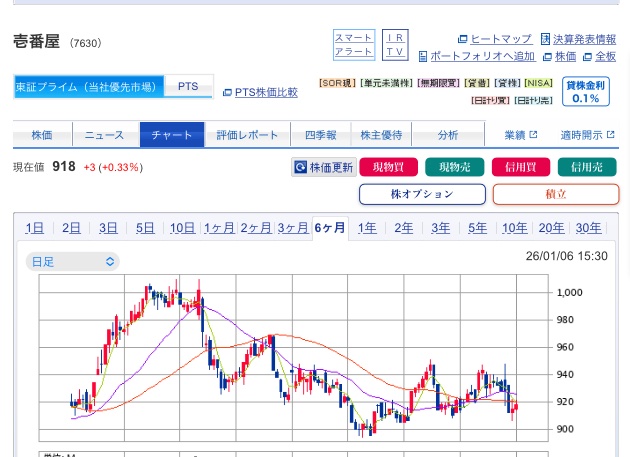Select 5年 chart period
This screenshot has height=457, width=630.
(x=477, y=228)
